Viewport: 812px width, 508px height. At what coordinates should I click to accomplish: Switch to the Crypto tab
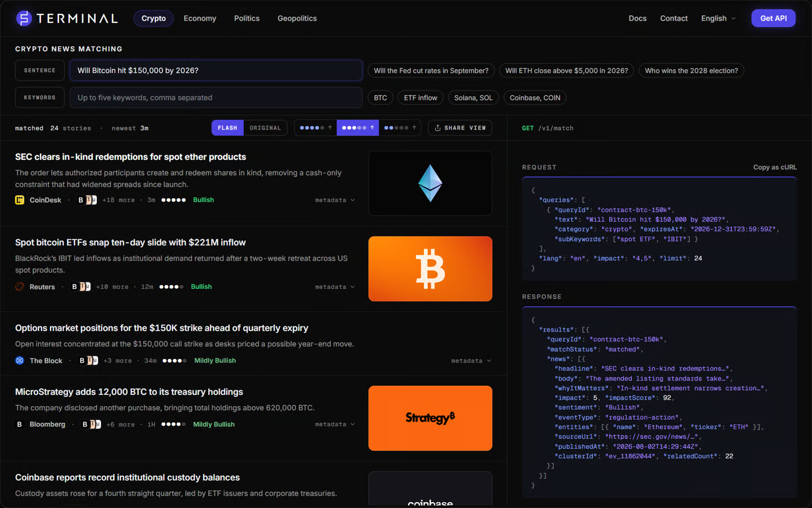154,19
